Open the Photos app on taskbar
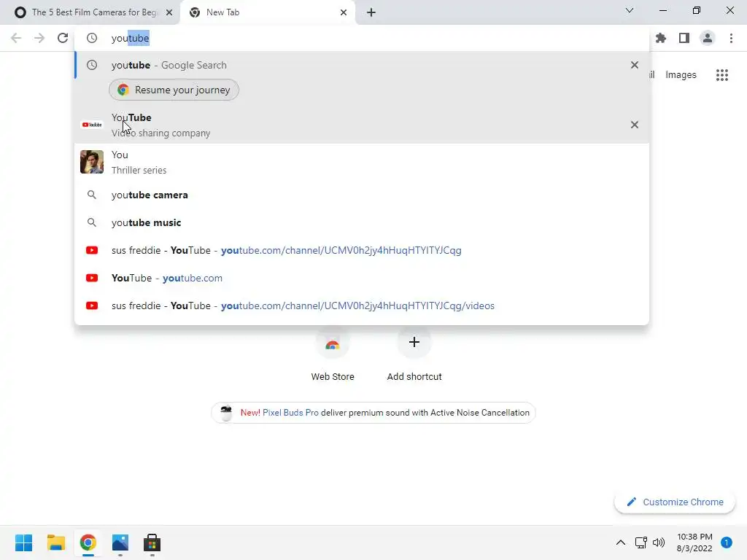 point(120,542)
